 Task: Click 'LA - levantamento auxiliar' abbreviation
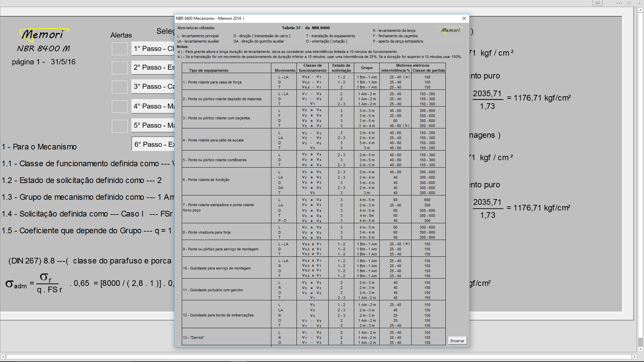click(x=198, y=41)
